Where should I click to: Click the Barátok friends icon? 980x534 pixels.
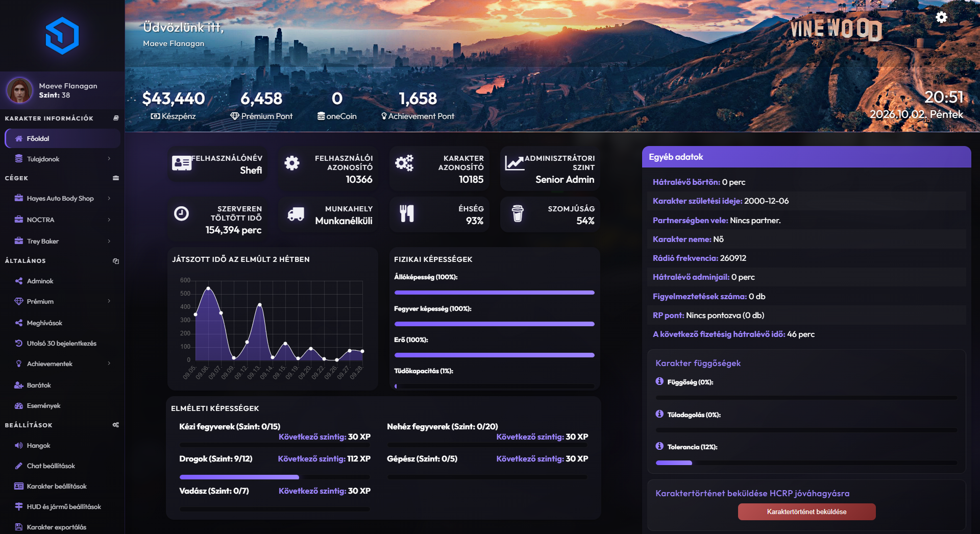click(x=19, y=385)
